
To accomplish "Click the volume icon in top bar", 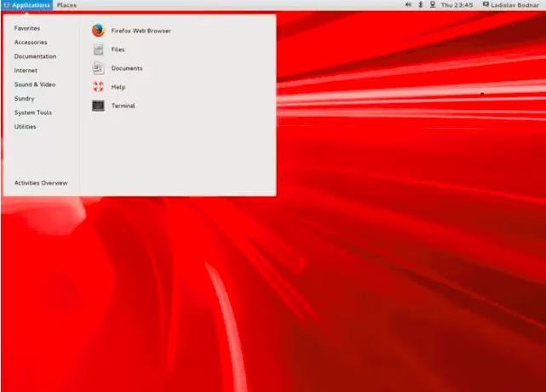I will click(x=408, y=5).
